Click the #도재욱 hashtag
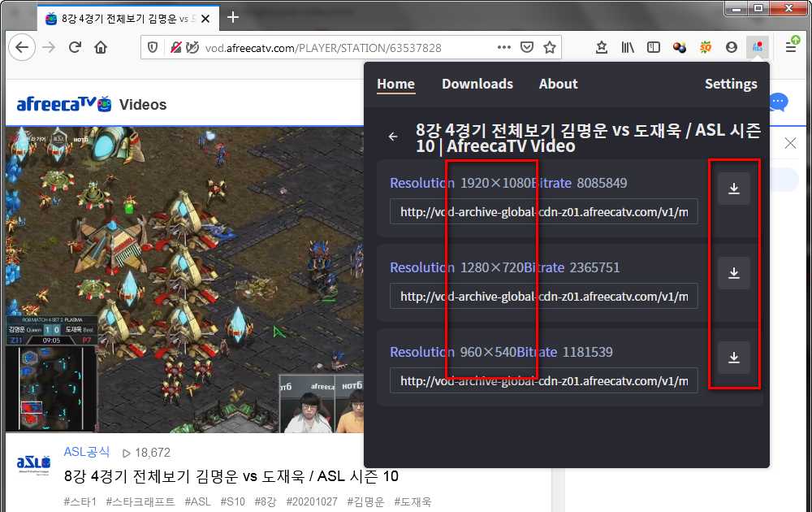Viewport: 812px width, 512px height. click(412, 501)
